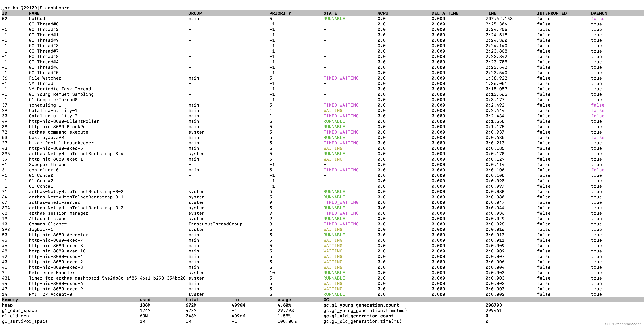Click the 'DestroyJavaVM' thread name
The height and width of the screenshot is (327, 644).
[47, 137]
